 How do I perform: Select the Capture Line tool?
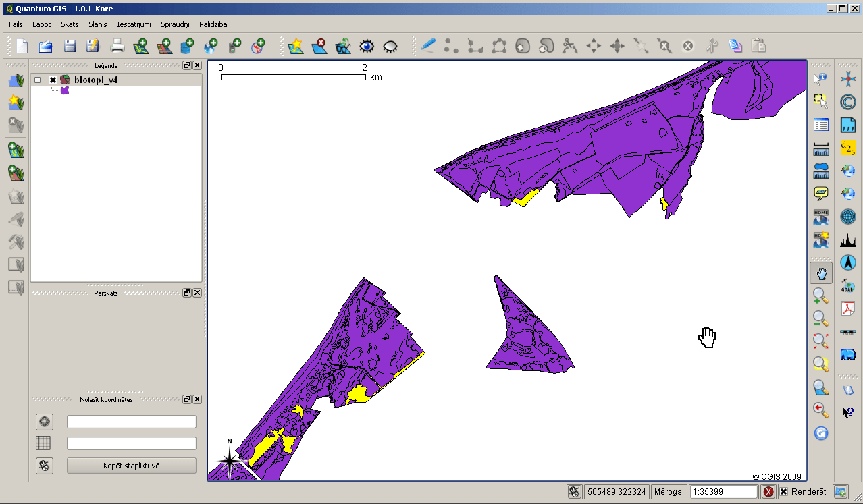(x=475, y=46)
